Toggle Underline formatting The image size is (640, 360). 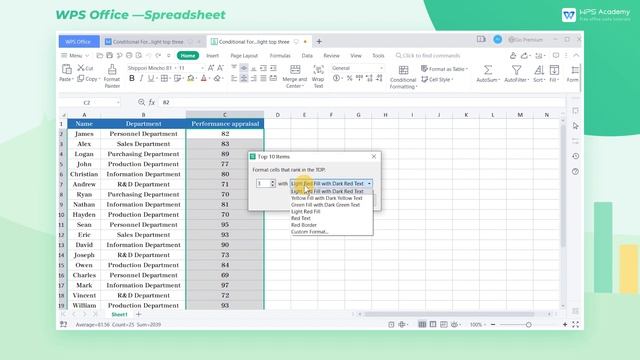151,78
